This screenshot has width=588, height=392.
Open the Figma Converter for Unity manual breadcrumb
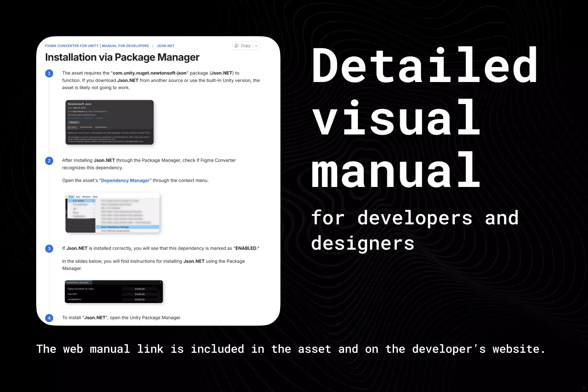(97, 46)
